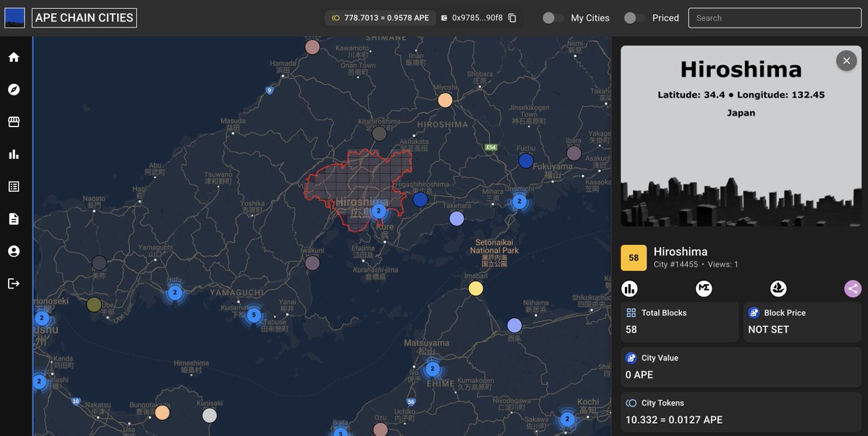
Task: Close the Hiroshima details panel
Action: pos(846,61)
